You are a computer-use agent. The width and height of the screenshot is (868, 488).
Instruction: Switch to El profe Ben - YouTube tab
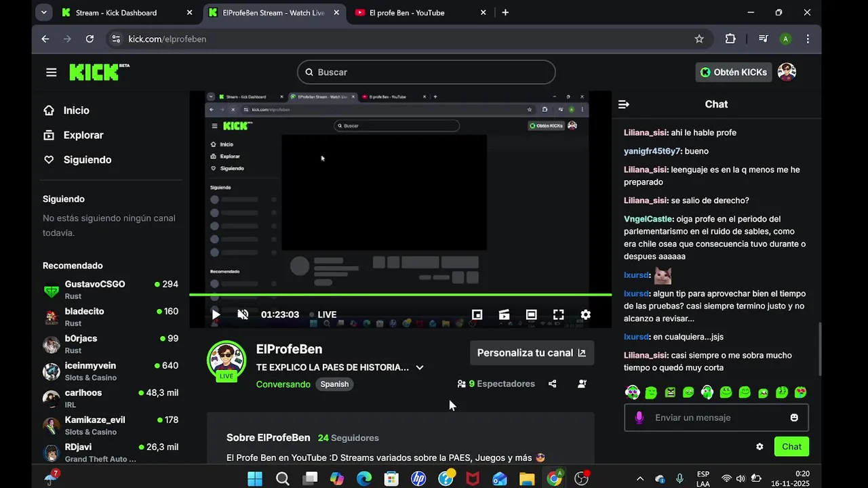[420, 12]
